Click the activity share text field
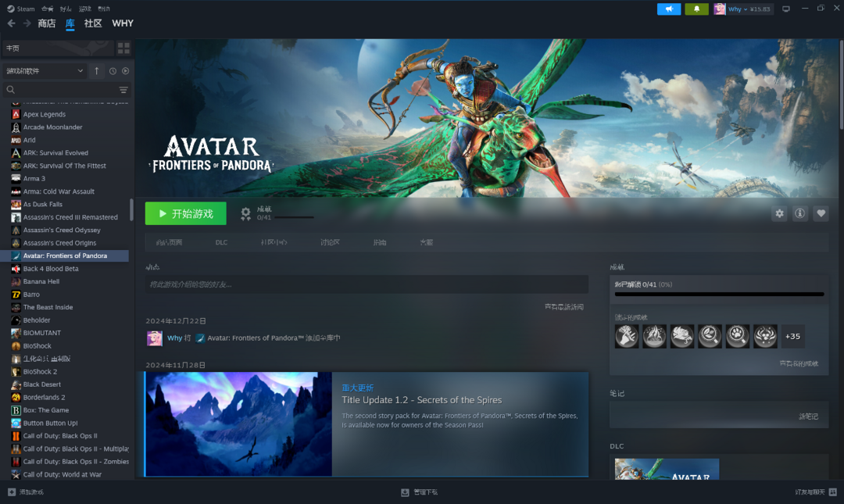This screenshot has height=504, width=844. [367, 284]
